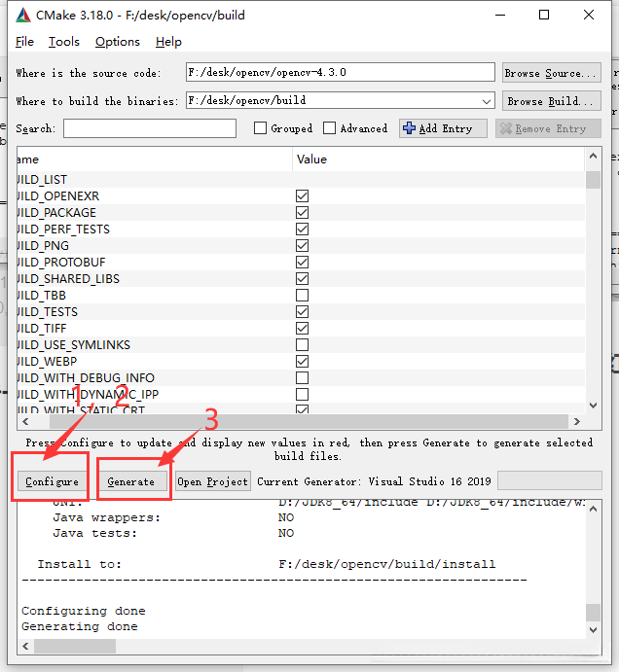Click the output log scroll down arrow
The image size is (619, 672).
(x=594, y=630)
